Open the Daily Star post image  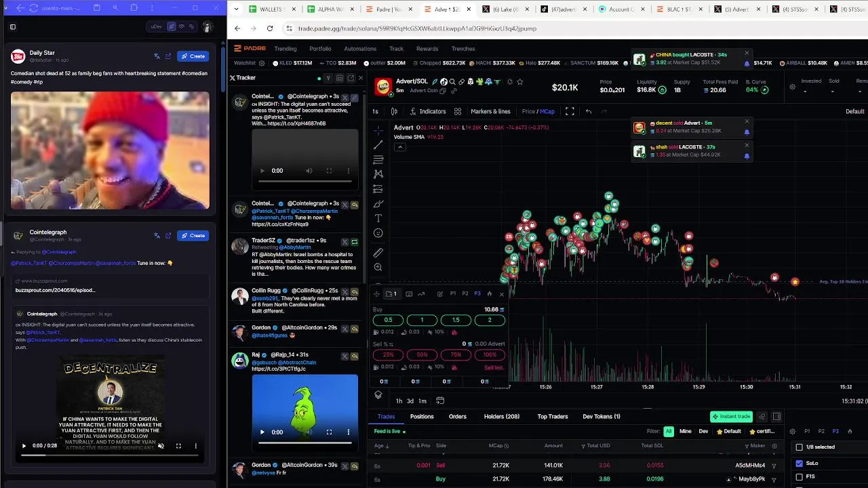point(110,150)
